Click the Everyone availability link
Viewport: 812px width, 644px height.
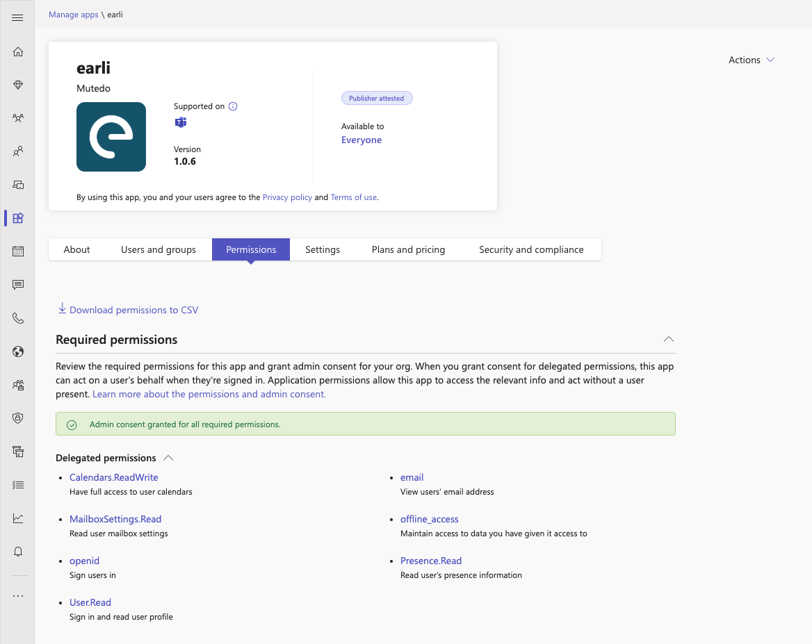(x=362, y=140)
